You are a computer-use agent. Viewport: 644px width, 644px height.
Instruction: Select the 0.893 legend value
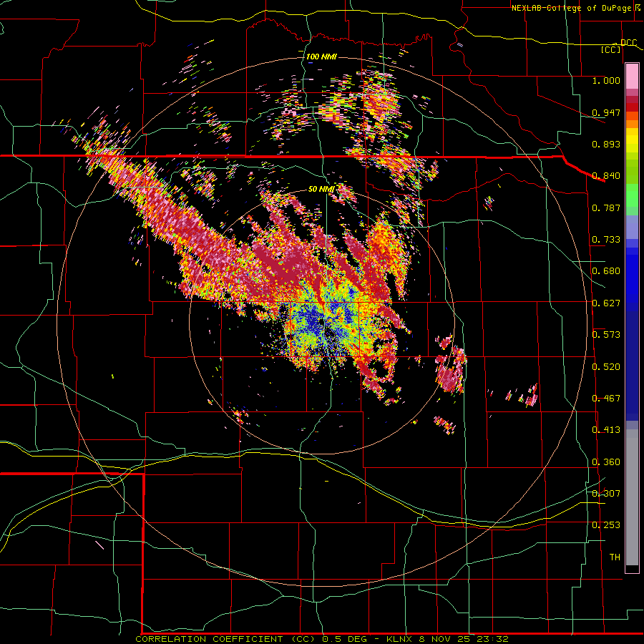(x=606, y=144)
